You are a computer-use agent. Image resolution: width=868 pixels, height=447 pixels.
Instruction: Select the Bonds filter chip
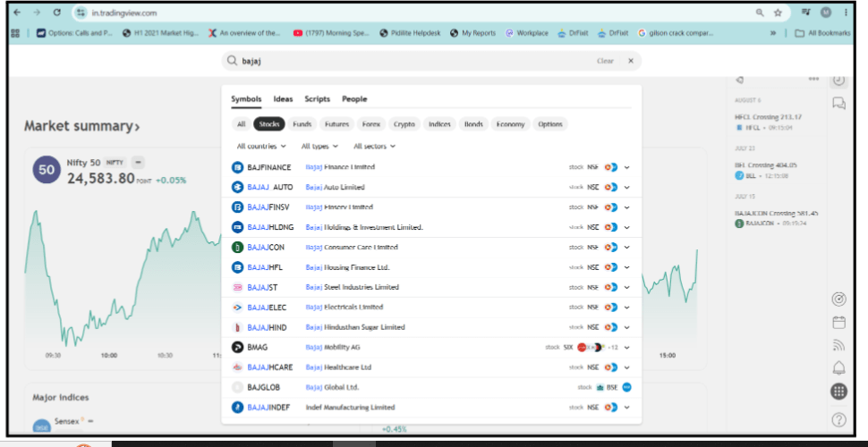473,124
